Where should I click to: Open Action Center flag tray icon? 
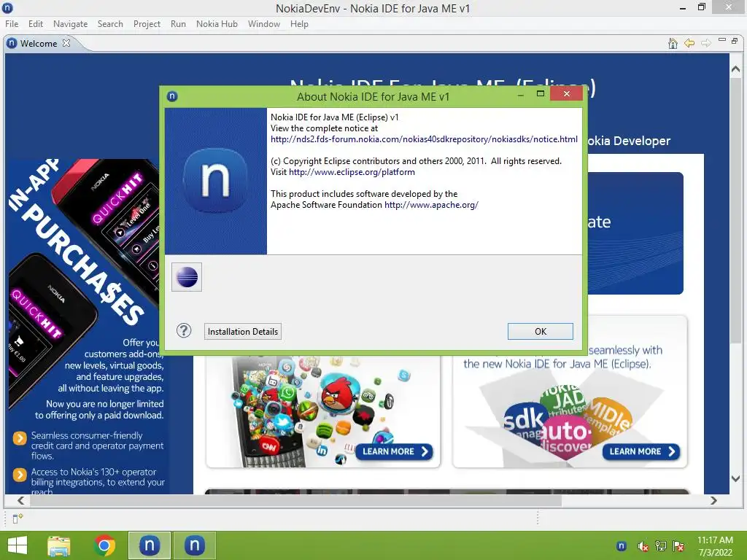click(678, 546)
